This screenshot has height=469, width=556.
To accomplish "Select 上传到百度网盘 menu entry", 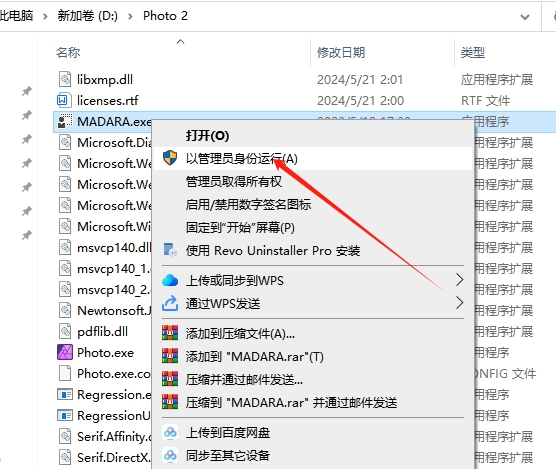I will 314,432.
